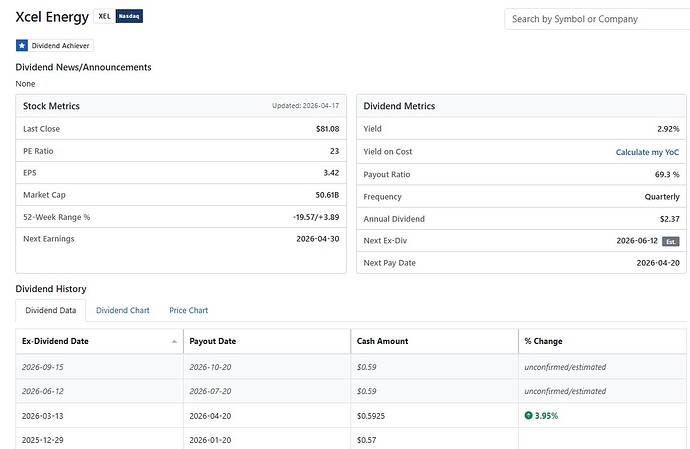Click the Last Close value $81.08
The width and height of the screenshot is (690, 449).
tap(327, 129)
